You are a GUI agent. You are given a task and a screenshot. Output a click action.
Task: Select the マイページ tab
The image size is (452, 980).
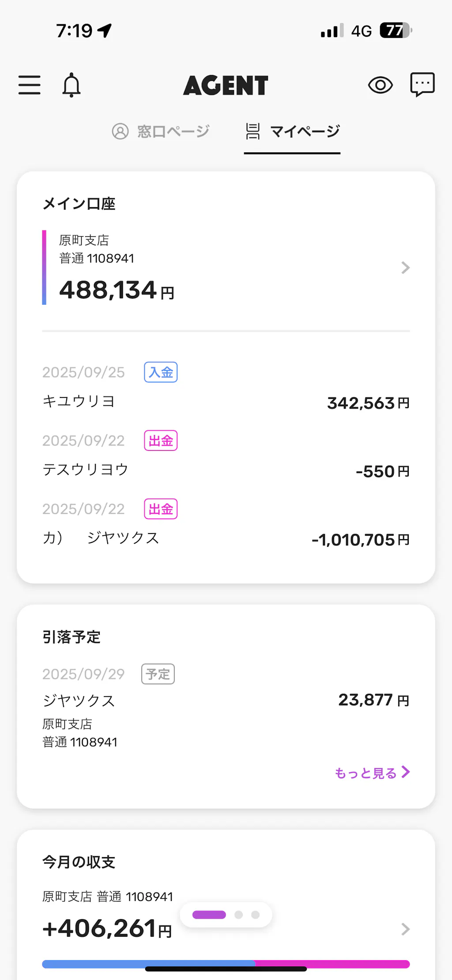pos(292,131)
